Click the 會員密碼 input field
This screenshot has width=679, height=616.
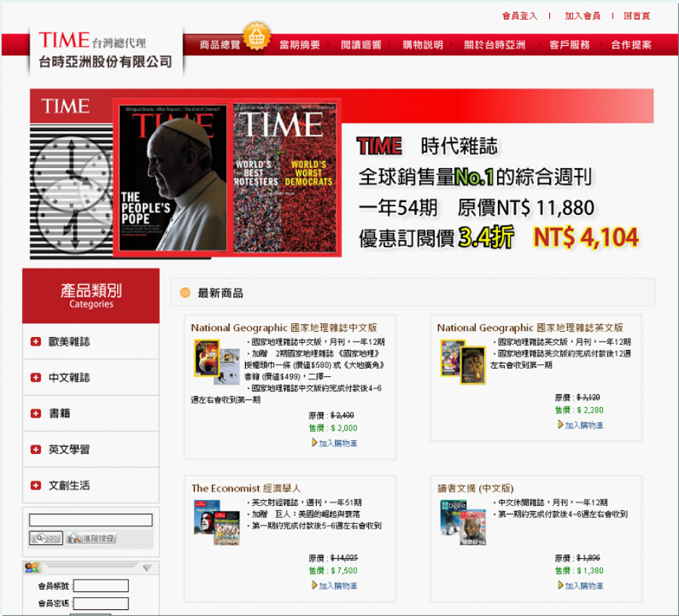point(101,603)
